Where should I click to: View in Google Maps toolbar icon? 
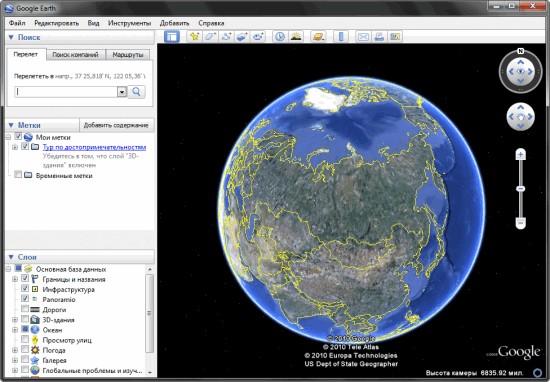tap(395, 36)
